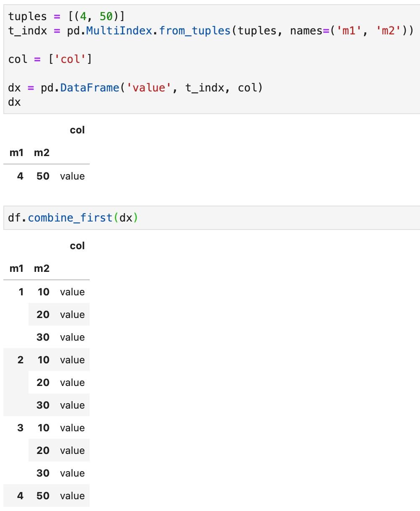Viewport: 420px width, 511px height.
Task: Click m1 index value 2
Action: (21, 360)
